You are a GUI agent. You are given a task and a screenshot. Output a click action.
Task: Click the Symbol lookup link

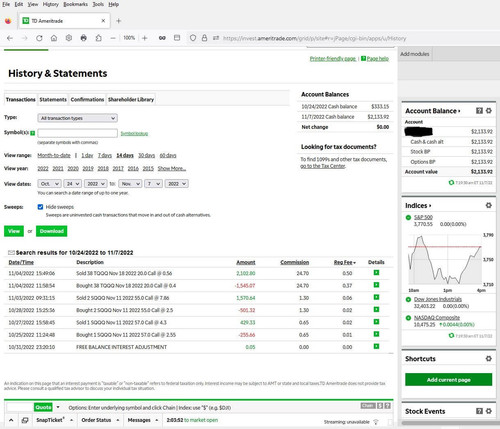tap(134, 133)
